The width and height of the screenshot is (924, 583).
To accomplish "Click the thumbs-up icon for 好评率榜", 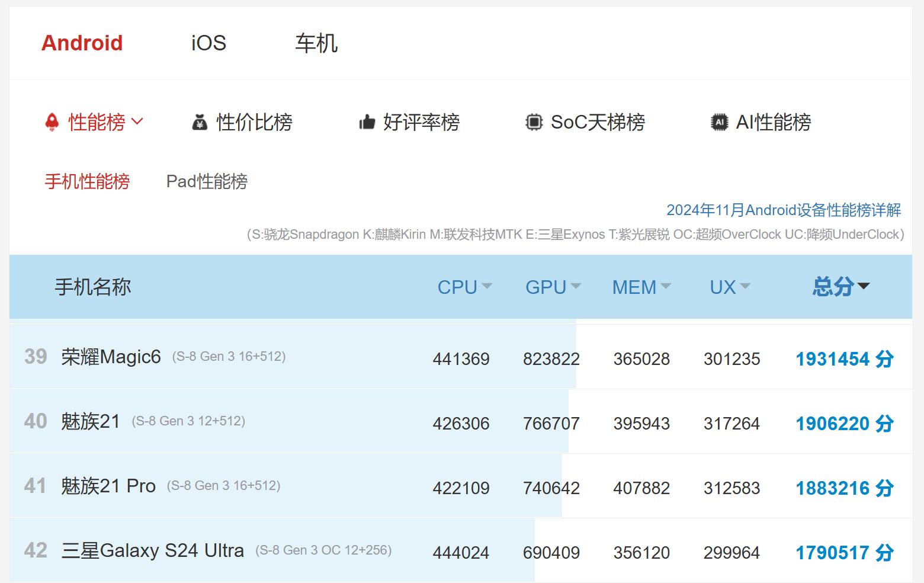I will [367, 123].
